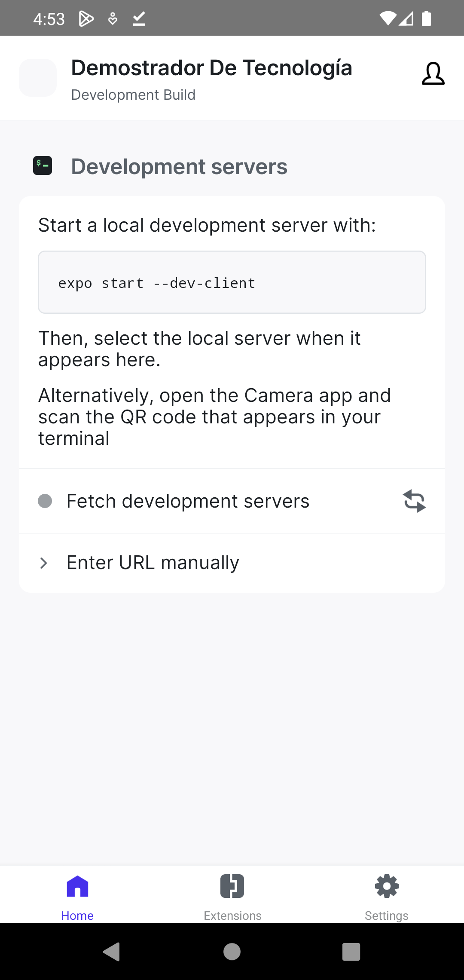Tap the battery level indicator
This screenshot has height=980, width=464.
click(427, 18)
